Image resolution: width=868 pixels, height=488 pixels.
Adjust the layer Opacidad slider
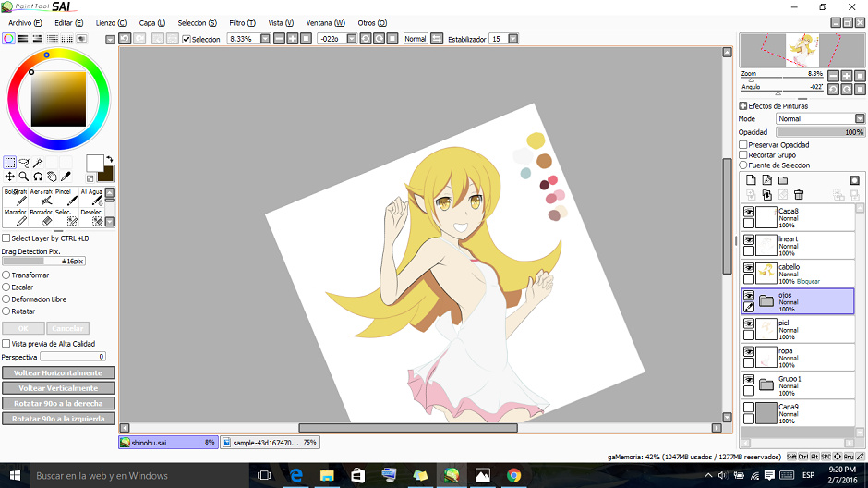pyautogui.click(x=820, y=132)
